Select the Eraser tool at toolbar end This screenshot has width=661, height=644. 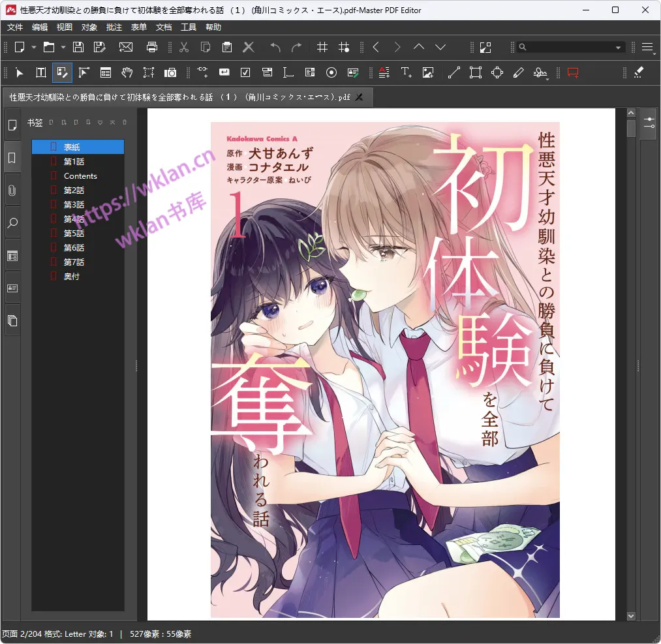tap(639, 72)
